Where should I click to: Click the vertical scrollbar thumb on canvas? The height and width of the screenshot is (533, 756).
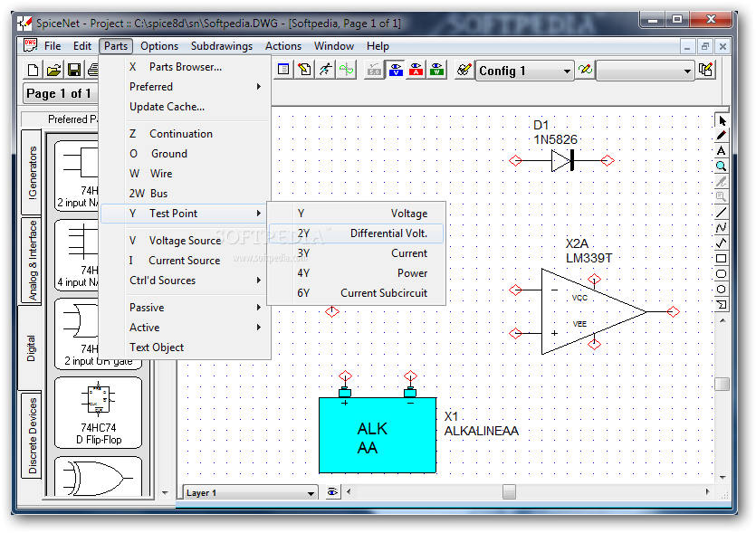click(722, 384)
